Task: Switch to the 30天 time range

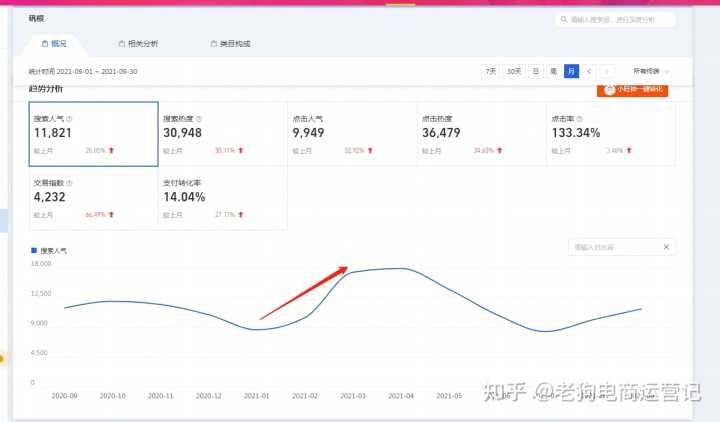Action: [513, 71]
